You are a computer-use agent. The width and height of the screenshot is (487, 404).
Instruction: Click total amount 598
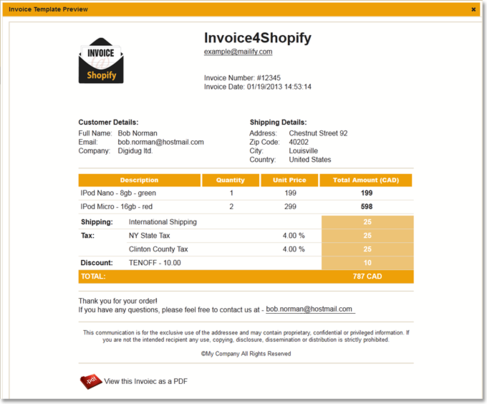(x=367, y=206)
